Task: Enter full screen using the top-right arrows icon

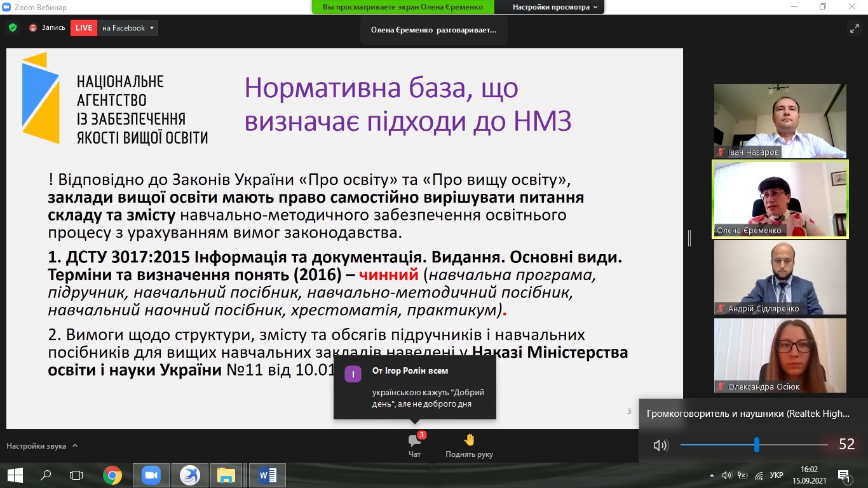Action: coord(854,28)
